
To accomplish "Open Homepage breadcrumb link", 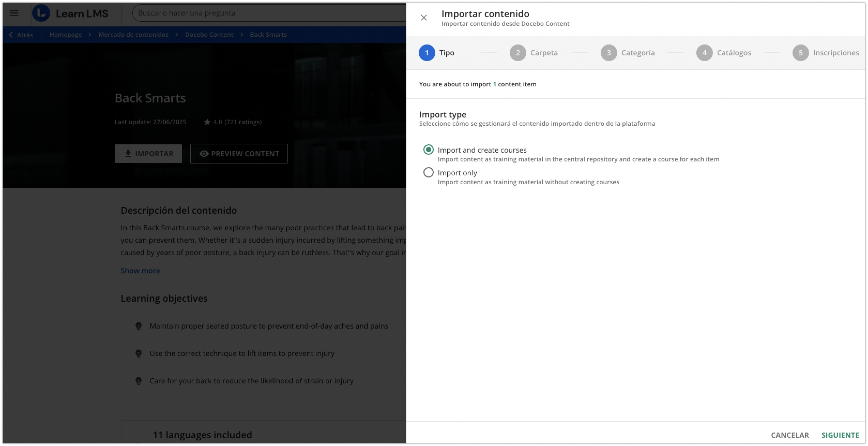I will [65, 35].
